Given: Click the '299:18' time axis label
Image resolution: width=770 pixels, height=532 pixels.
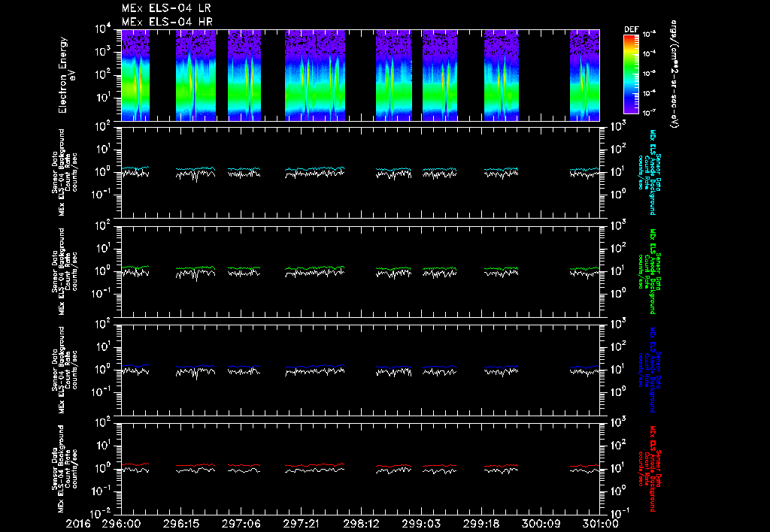Looking at the screenshot, I should pyautogui.click(x=480, y=524).
